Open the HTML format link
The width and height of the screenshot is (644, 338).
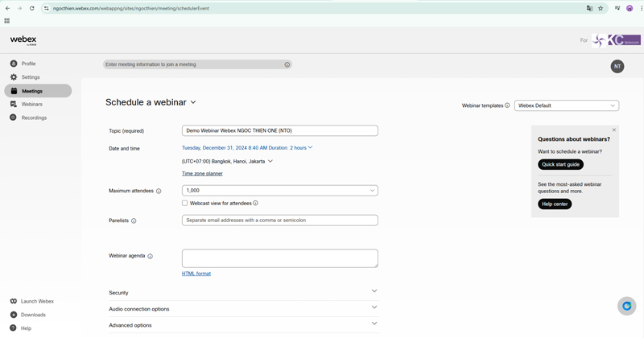(x=196, y=274)
